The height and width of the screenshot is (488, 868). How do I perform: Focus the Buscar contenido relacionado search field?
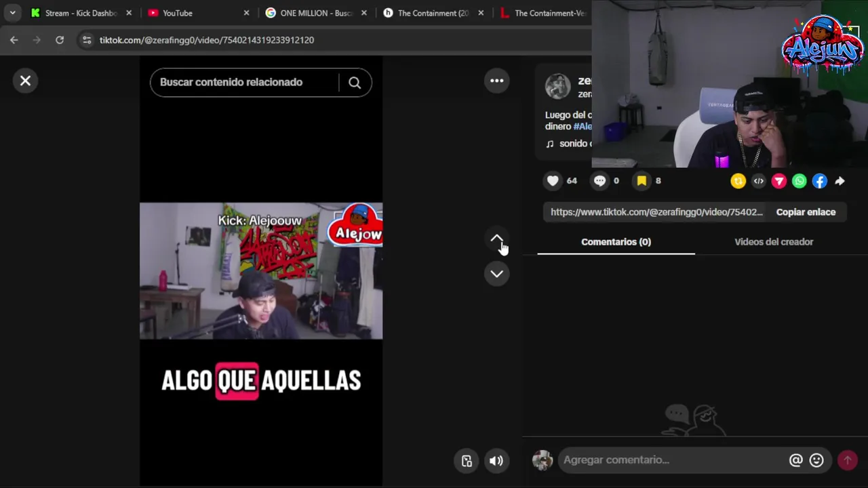click(x=244, y=83)
